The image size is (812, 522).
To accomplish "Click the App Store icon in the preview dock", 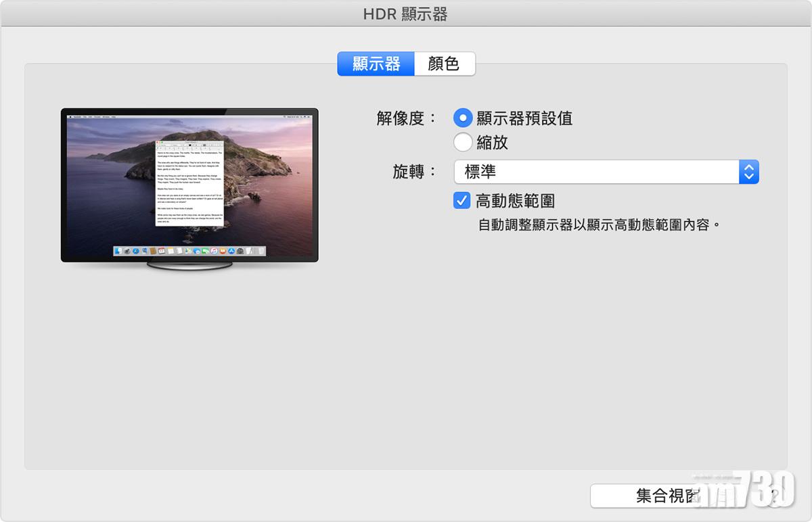I will coord(231,251).
